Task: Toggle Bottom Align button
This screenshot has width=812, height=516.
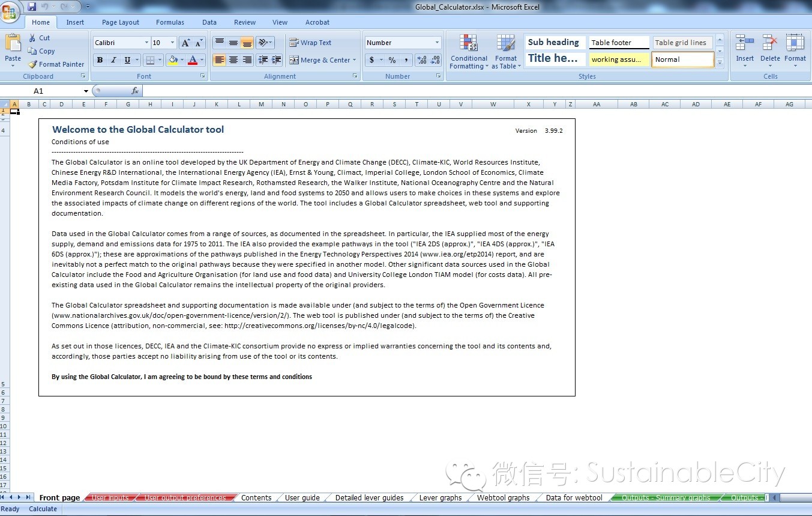Action: click(x=247, y=43)
